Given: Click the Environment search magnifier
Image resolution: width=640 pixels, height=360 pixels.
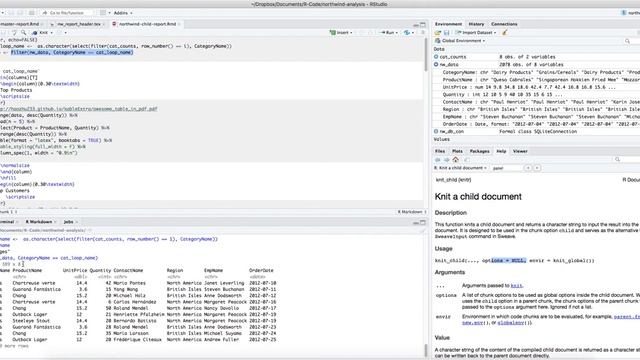Looking at the screenshot, I should coord(627,41).
